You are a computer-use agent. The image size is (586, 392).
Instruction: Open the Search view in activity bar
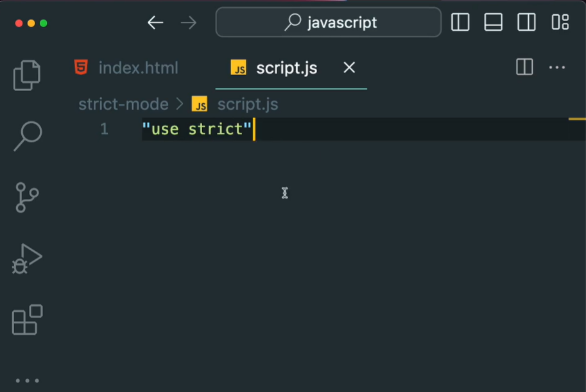pos(27,135)
